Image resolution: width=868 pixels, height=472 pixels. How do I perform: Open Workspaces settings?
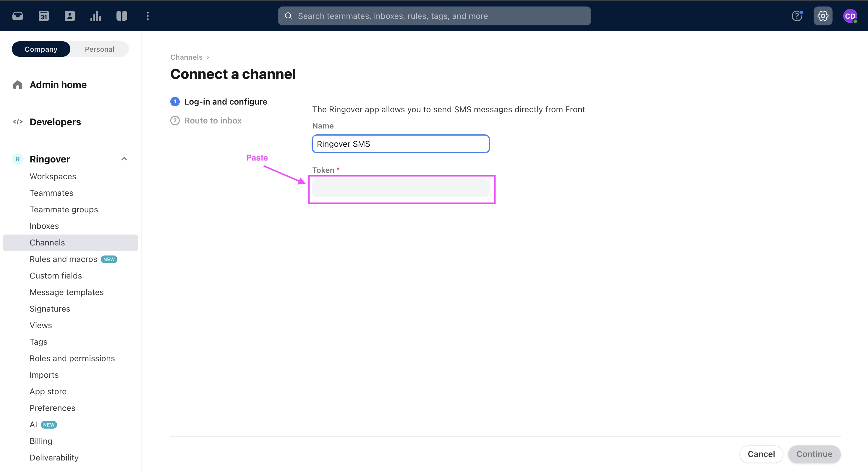[53, 176]
